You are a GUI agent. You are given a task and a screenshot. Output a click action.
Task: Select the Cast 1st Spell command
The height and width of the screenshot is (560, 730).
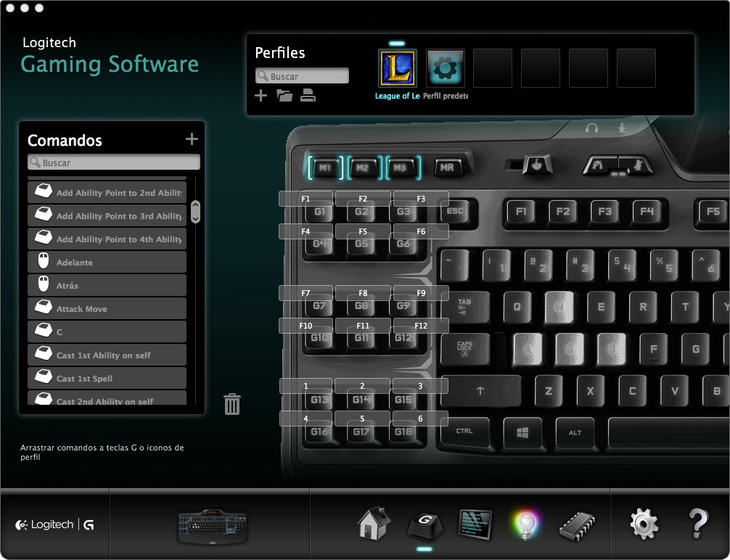click(x=107, y=379)
